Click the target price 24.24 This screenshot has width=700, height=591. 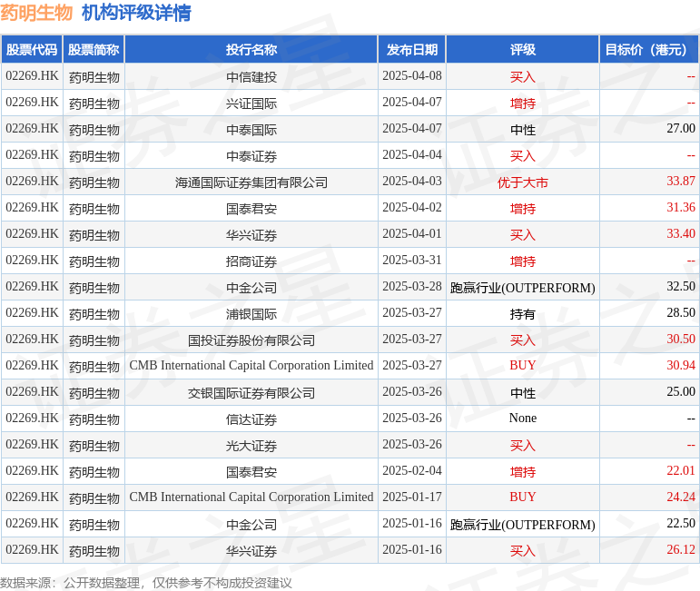(x=681, y=497)
